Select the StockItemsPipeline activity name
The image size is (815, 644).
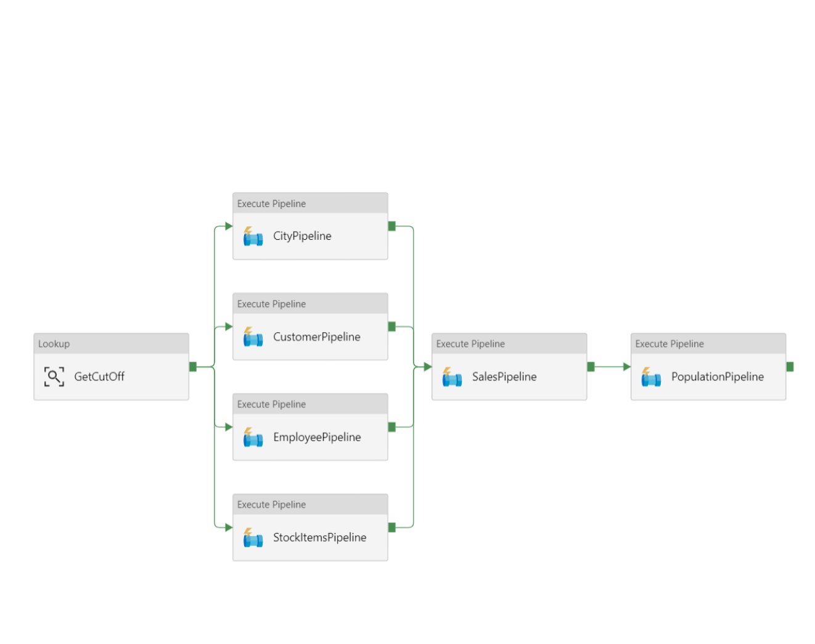[319, 537]
